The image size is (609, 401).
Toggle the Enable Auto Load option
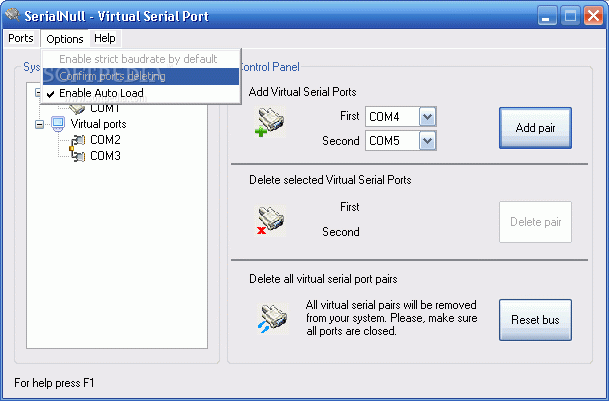pyautogui.click(x=141, y=93)
